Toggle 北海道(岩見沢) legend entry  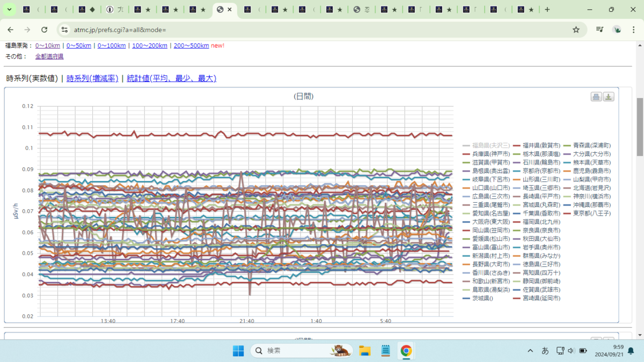click(587, 188)
